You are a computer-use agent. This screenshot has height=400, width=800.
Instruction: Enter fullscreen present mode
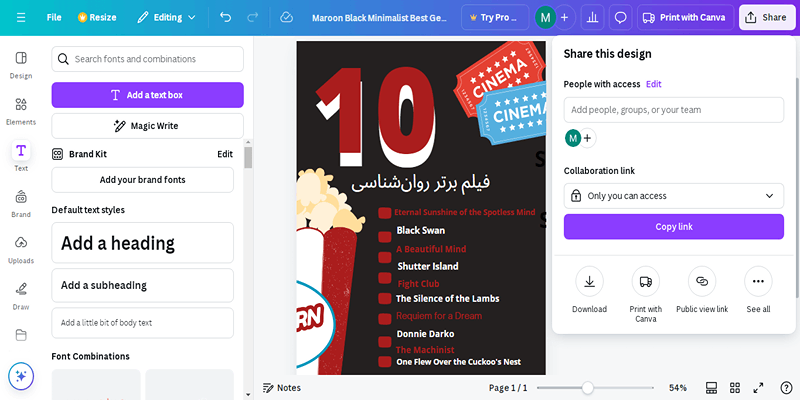click(x=759, y=388)
